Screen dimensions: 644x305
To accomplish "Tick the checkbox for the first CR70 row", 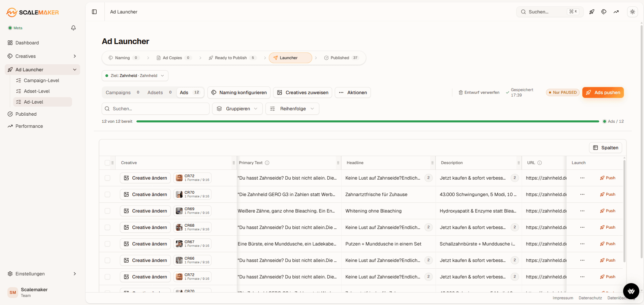I will click(x=107, y=194).
